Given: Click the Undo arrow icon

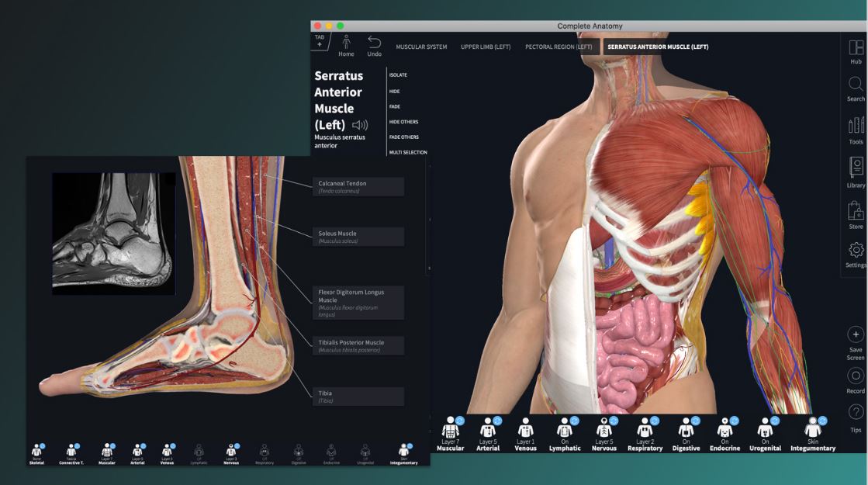Looking at the screenshot, I should (374, 43).
